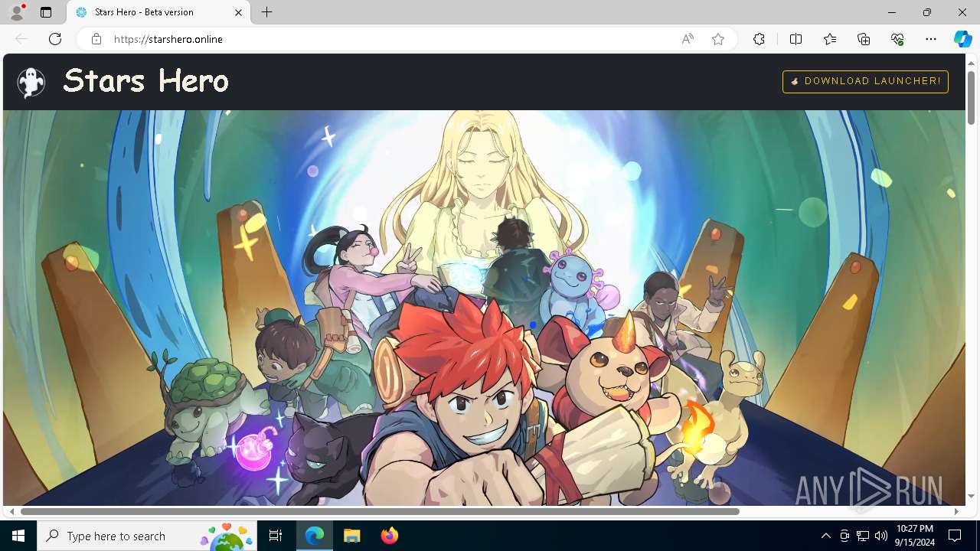Click the horizontal page scrollbar thumb
This screenshot has width=980, height=551.
click(380, 511)
